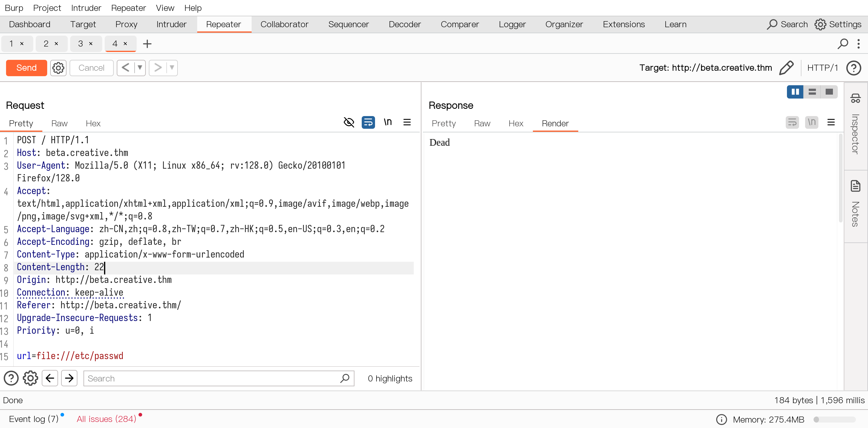This screenshot has height=428, width=868.
Task: Toggle show newline \n in Request
Action: [388, 122]
